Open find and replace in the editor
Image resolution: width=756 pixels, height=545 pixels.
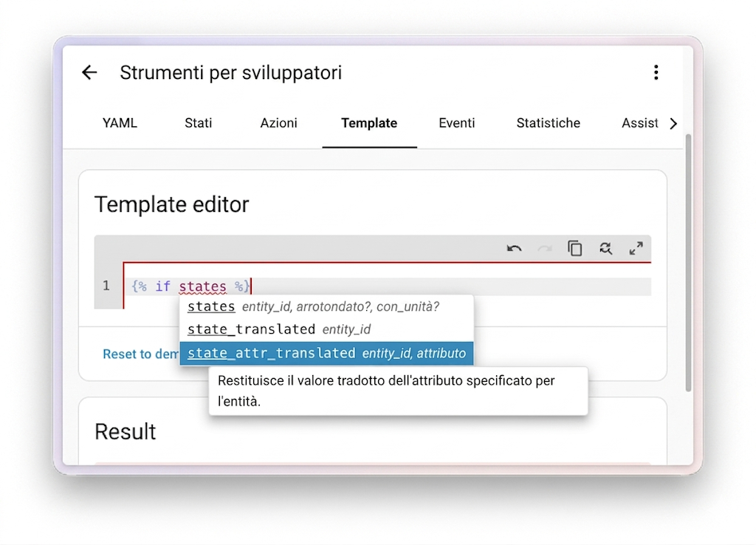(605, 248)
